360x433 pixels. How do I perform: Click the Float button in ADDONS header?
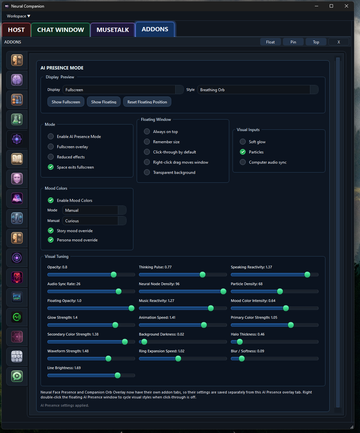pos(270,42)
